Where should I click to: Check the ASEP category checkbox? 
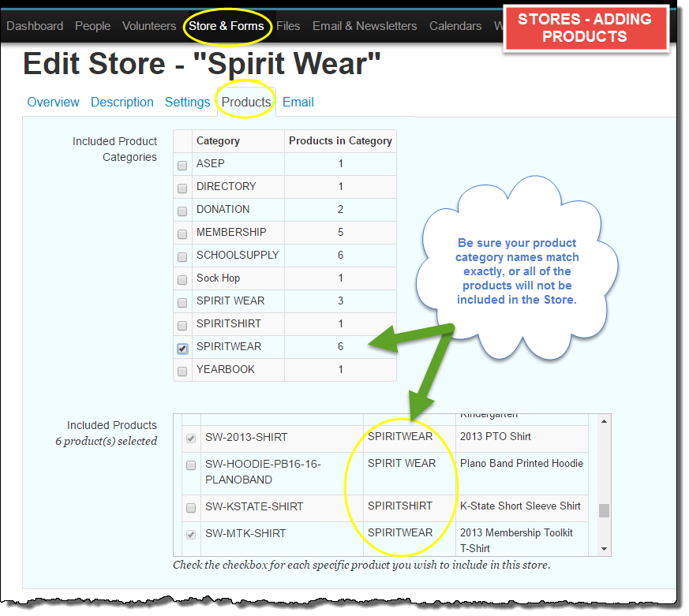click(x=182, y=166)
